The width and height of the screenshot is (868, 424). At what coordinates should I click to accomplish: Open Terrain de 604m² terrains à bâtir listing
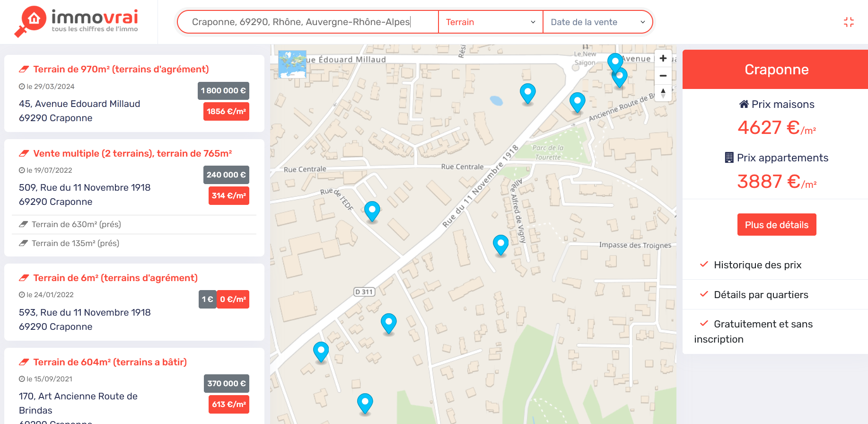[x=110, y=362]
